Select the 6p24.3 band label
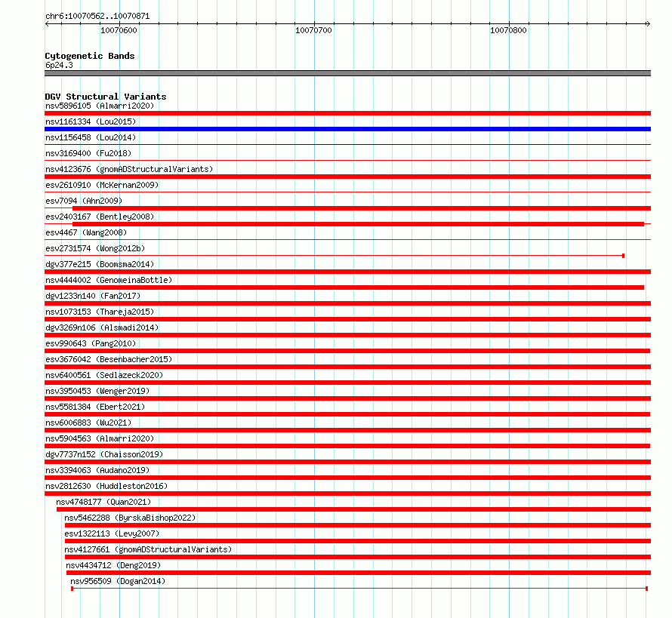 tap(59, 65)
